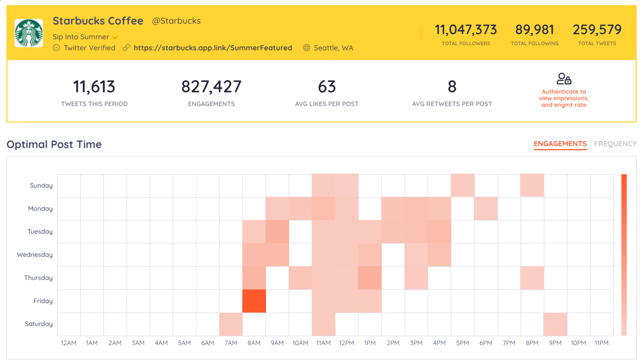
Task: Click the chain link icon beside URL
Action: tap(126, 47)
